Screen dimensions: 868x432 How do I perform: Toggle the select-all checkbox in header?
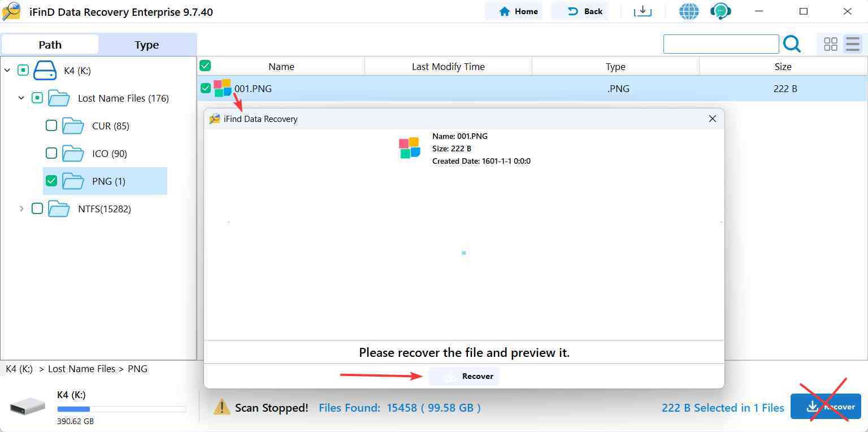[x=205, y=66]
